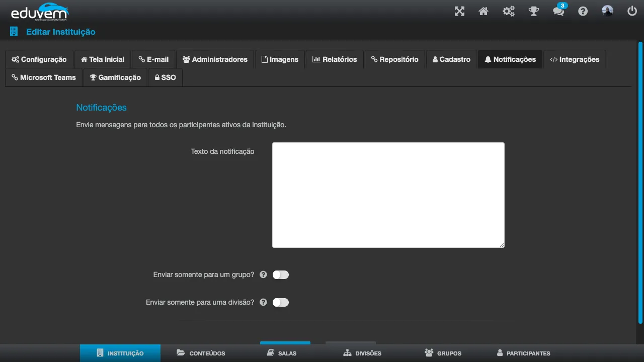Open Participantes in bottom navigation
This screenshot has width=644, height=362.
pyautogui.click(x=523, y=353)
